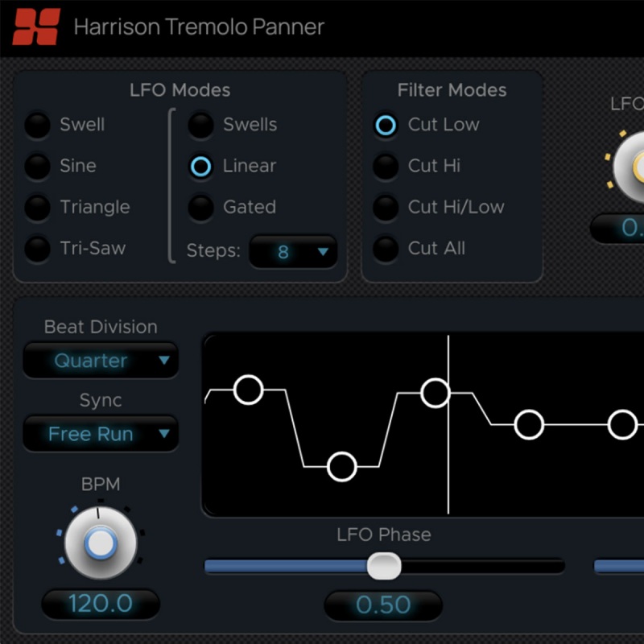Adjust the BPM knob
This screenshot has height=644, width=644.
click(100, 543)
